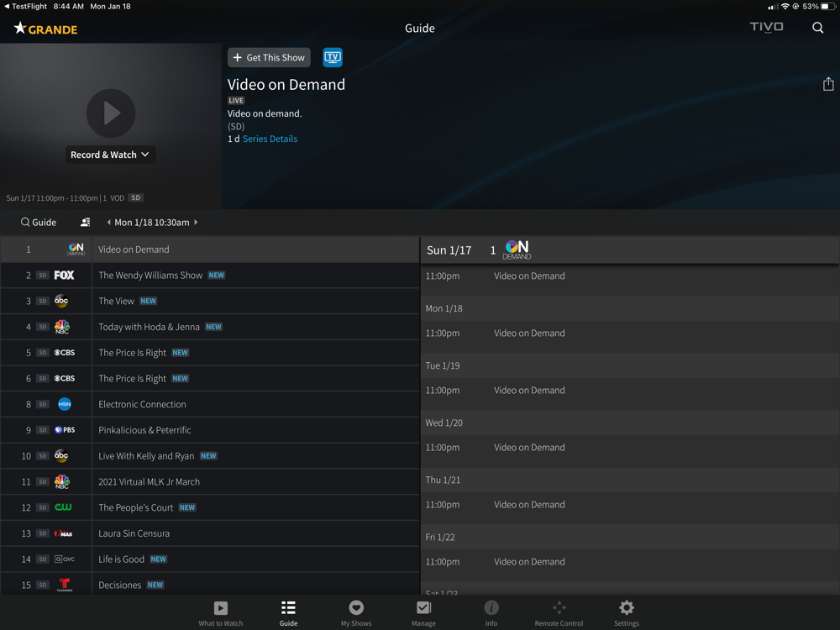Play the Video on Demand preview

point(111,113)
